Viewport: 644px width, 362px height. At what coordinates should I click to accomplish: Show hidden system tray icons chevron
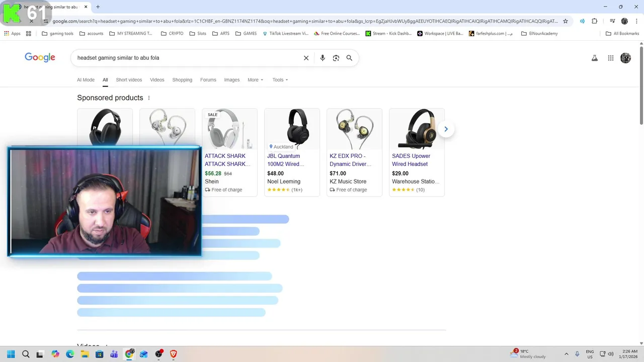pos(566,354)
